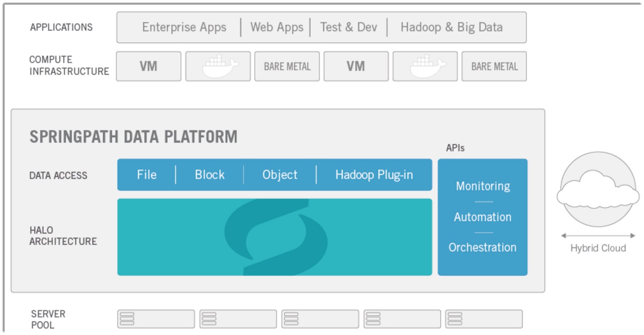This screenshot has width=644, height=335.
Task: Select the File data access segment
Action: [147, 174]
